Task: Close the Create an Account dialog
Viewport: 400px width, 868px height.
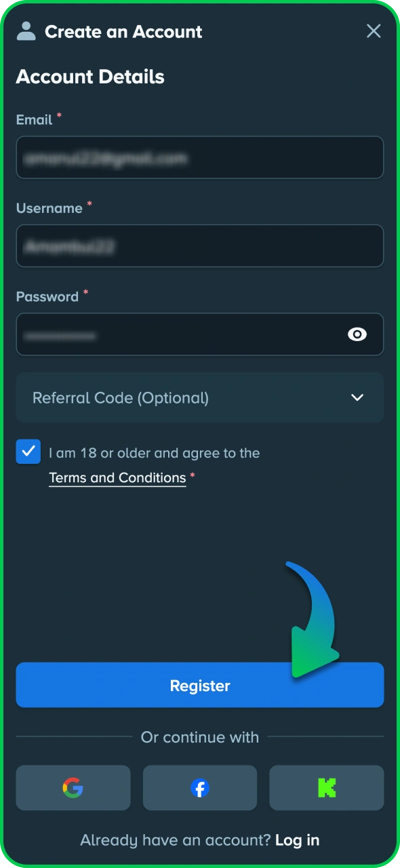Action: 374,31
